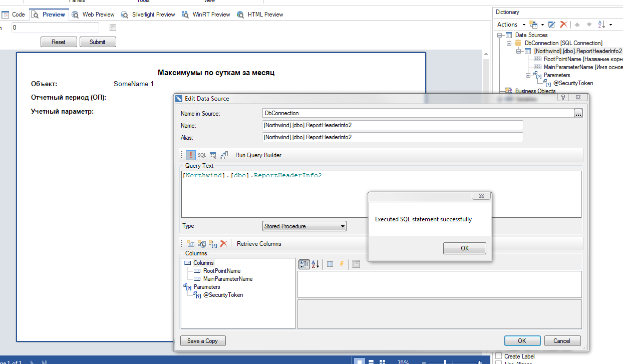Click the Properties tab icon in grid
This screenshot has width=623, height=364.
pyautogui.click(x=330, y=264)
